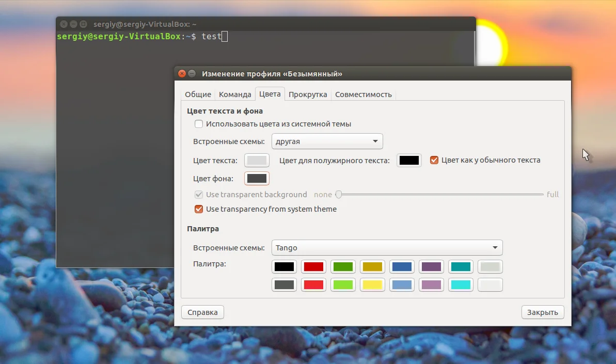Image resolution: width=616 pixels, height=364 pixels.
Task: Click the Закрыть button
Action: pos(543,312)
